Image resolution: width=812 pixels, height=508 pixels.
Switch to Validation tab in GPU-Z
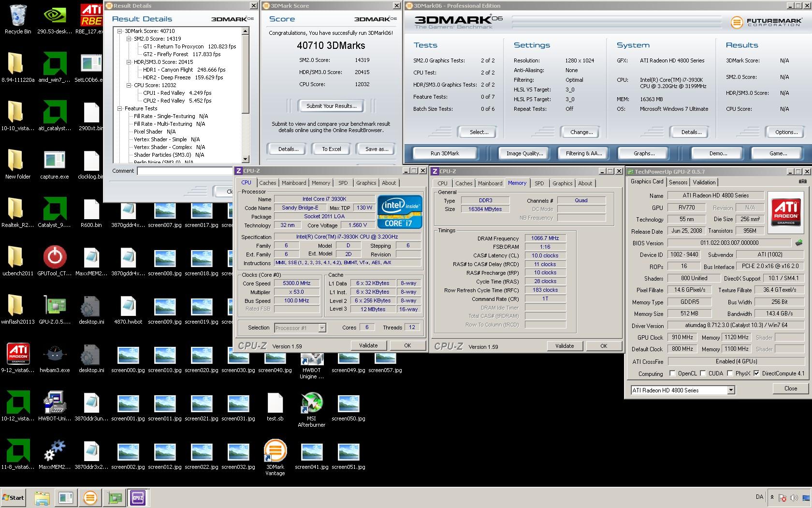pyautogui.click(x=704, y=182)
